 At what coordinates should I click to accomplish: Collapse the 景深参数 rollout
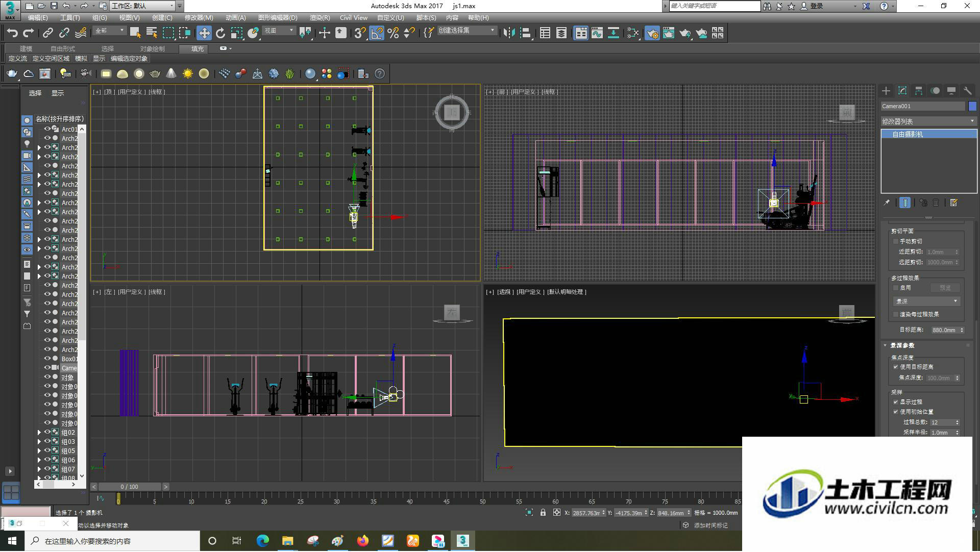click(x=885, y=345)
